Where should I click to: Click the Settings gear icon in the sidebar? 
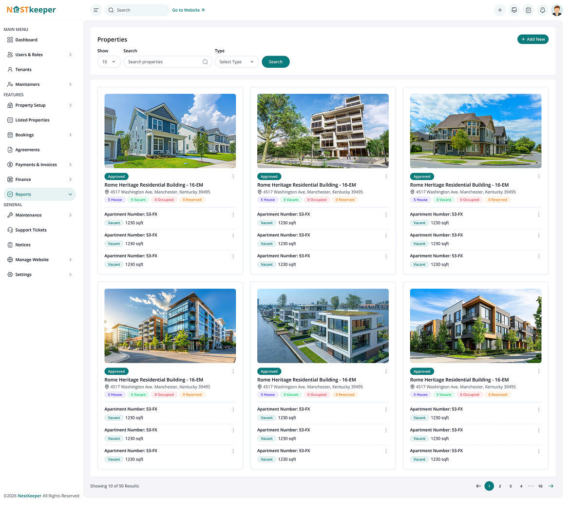(10, 275)
